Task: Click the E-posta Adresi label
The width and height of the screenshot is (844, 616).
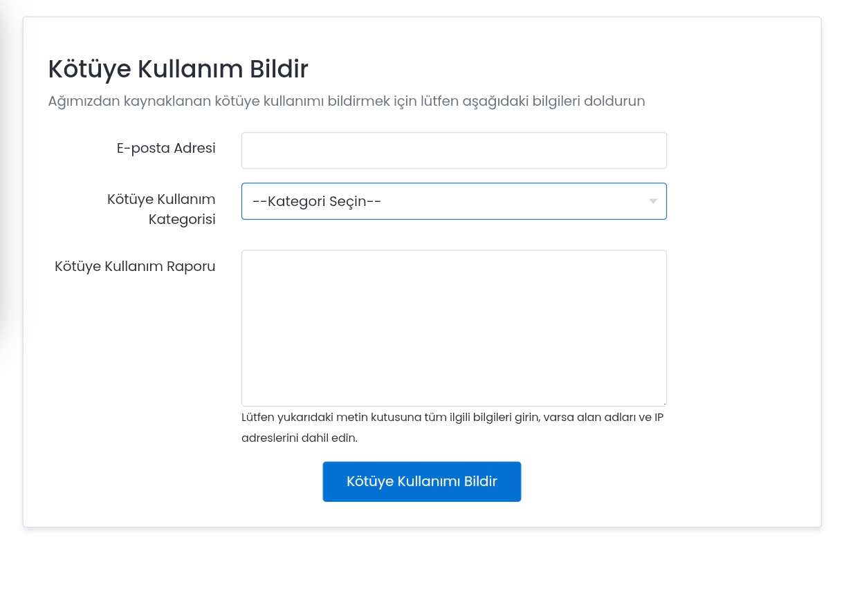Action: pyautogui.click(x=166, y=148)
